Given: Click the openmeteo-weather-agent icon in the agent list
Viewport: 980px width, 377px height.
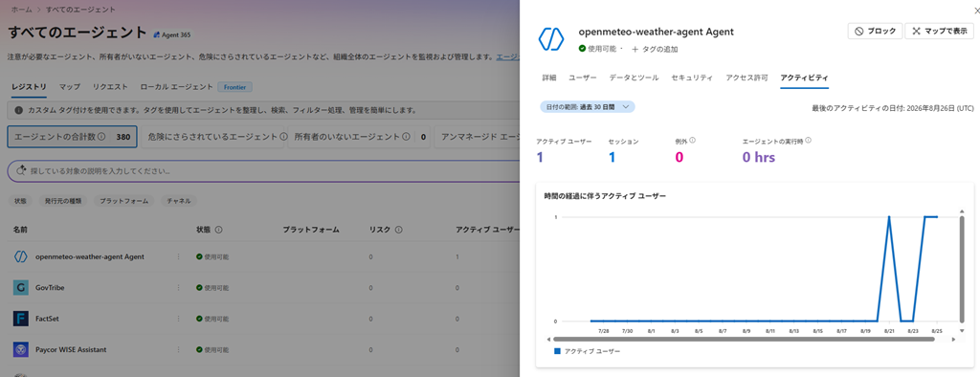Looking at the screenshot, I should point(21,256).
